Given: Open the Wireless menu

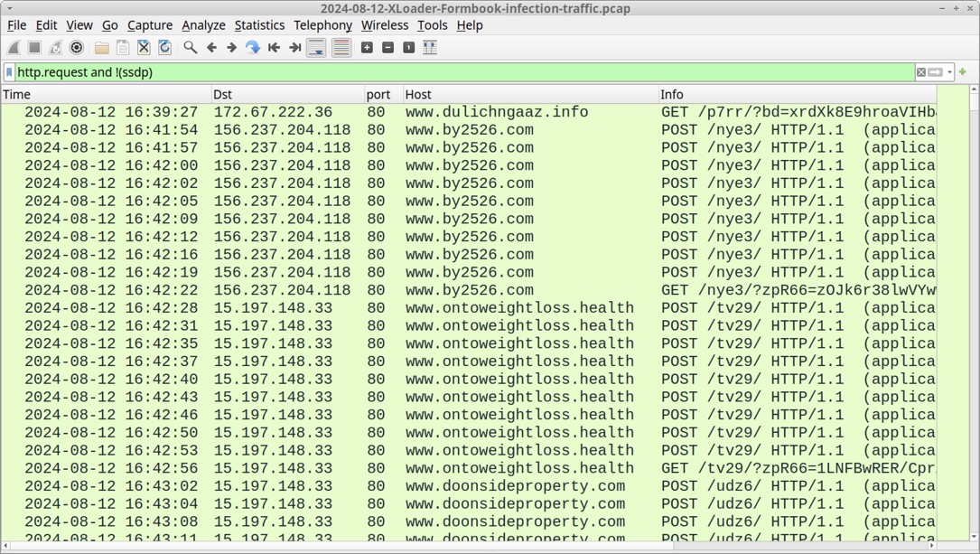Looking at the screenshot, I should 385,25.
